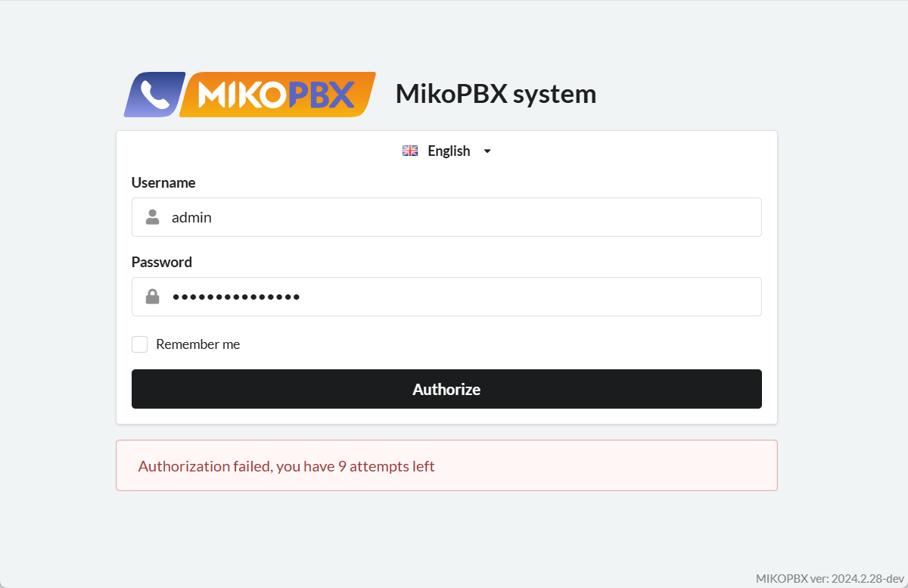Click the "MikoPBX system" heading
Image resolution: width=908 pixels, height=588 pixels.
pos(496,94)
